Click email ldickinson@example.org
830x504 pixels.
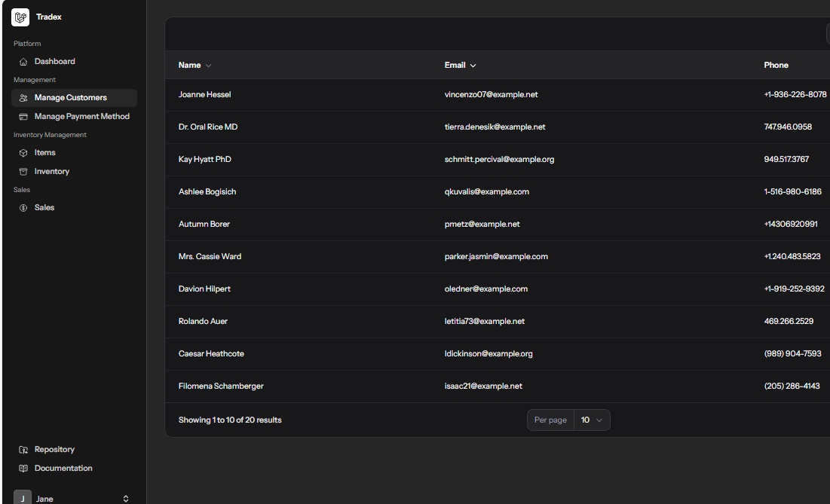[x=489, y=353]
